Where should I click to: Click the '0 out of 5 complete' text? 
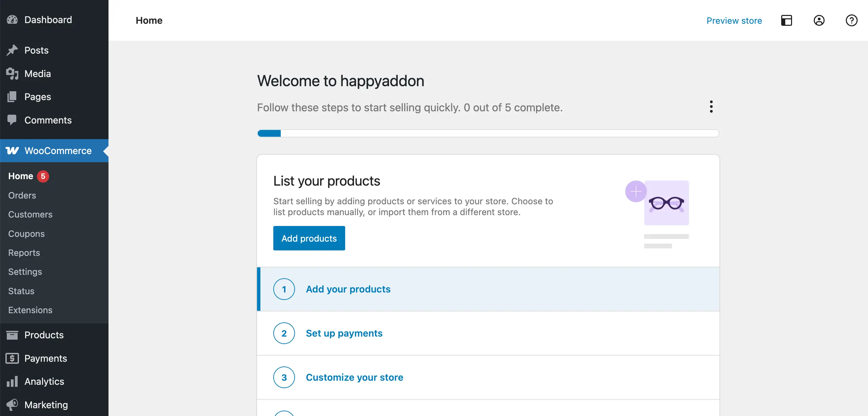[x=513, y=108]
